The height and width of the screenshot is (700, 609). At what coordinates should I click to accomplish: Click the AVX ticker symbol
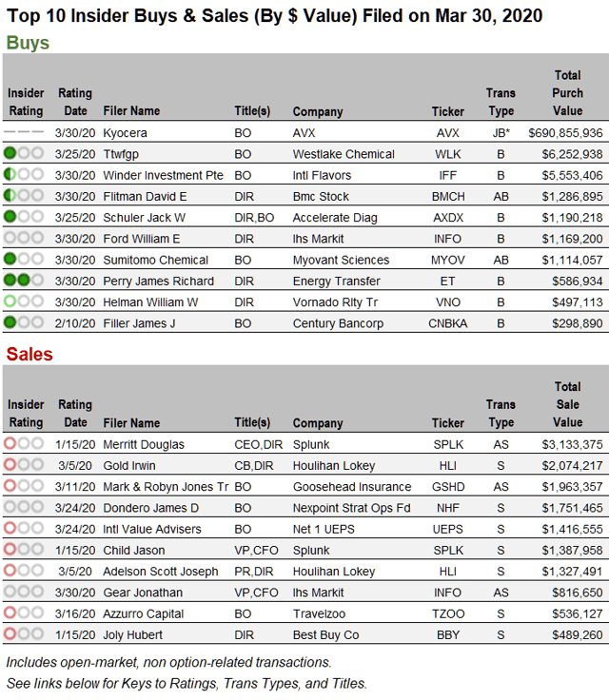[x=448, y=133]
